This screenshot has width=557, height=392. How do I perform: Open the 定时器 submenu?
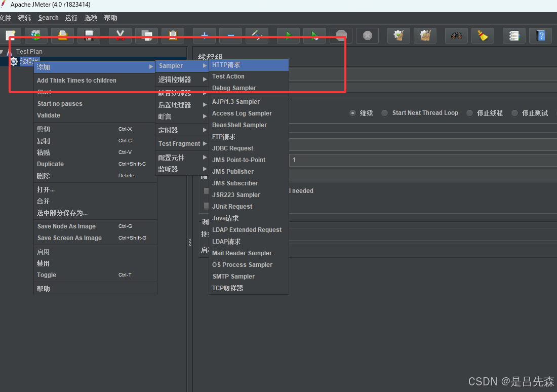tap(182, 130)
